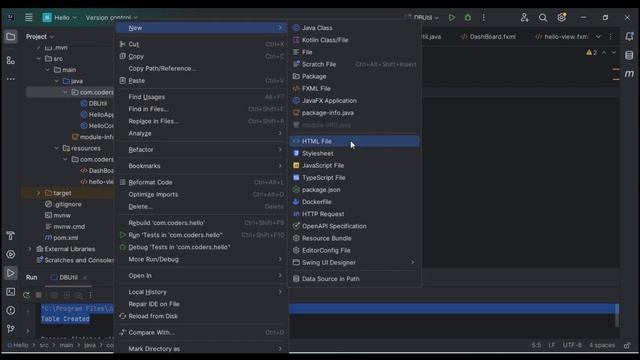Choose Java Class from New submenu
640x360 pixels.
pyautogui.click(x=354, y=28)
